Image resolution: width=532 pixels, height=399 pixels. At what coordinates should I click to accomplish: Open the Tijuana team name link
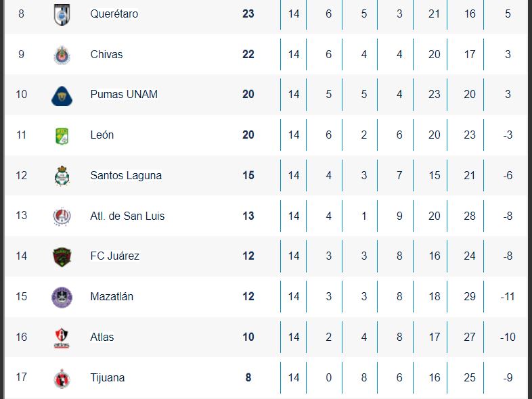point(108,378)
